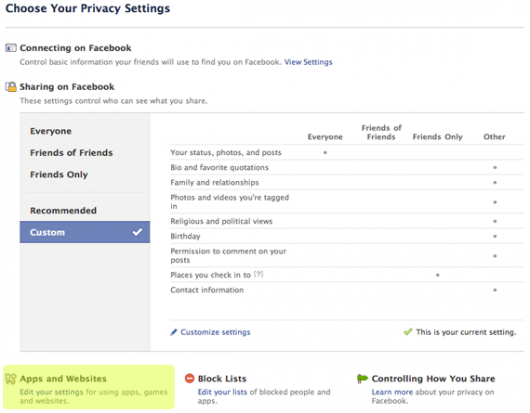Click row 'Photos and videos you're tagged in'
The width and height of the screenshot is (530, 413).
[347, 202]
